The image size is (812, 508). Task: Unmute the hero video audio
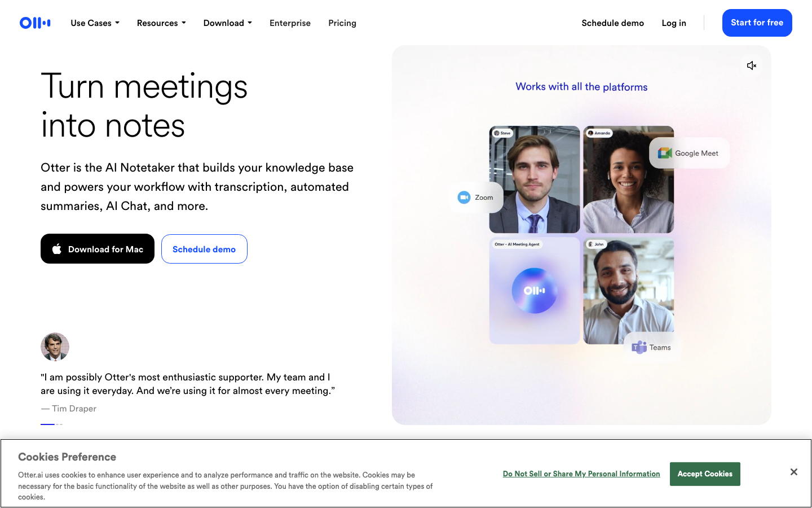click(751, 65)
